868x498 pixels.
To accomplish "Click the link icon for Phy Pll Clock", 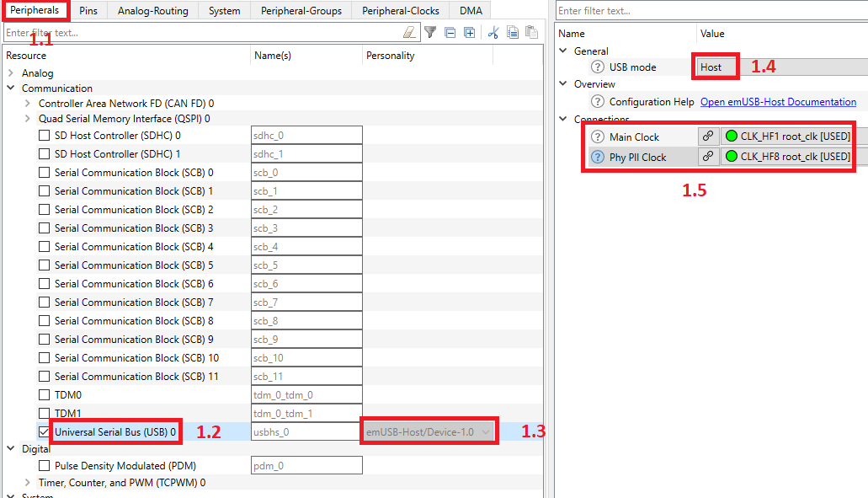I will pos(709,156).
